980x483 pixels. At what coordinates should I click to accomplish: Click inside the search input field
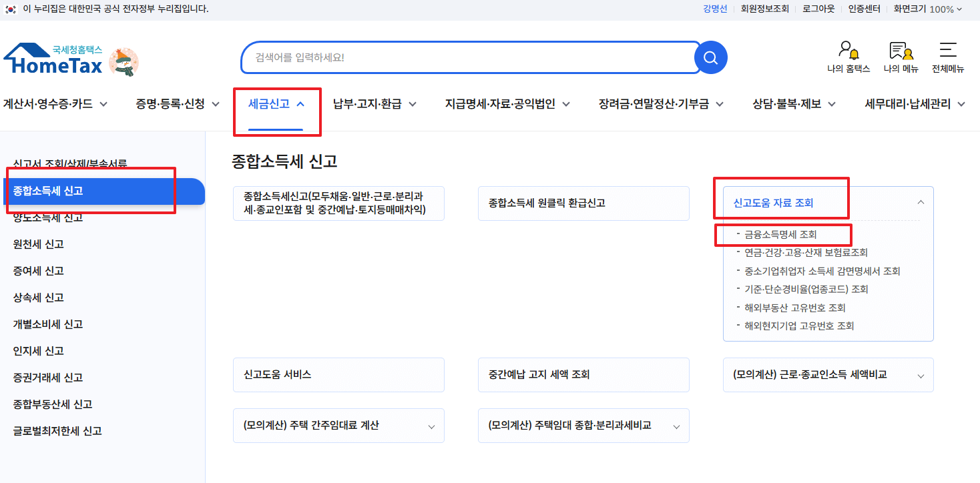(467, 57)
